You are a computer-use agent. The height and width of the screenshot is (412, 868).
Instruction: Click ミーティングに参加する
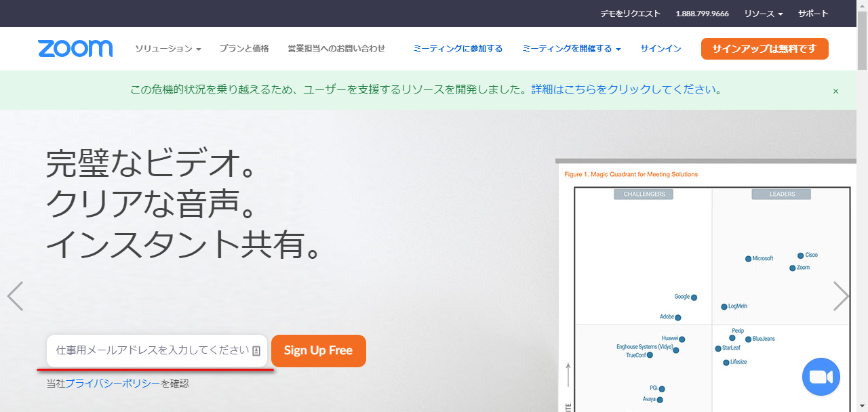coord(458,49)
